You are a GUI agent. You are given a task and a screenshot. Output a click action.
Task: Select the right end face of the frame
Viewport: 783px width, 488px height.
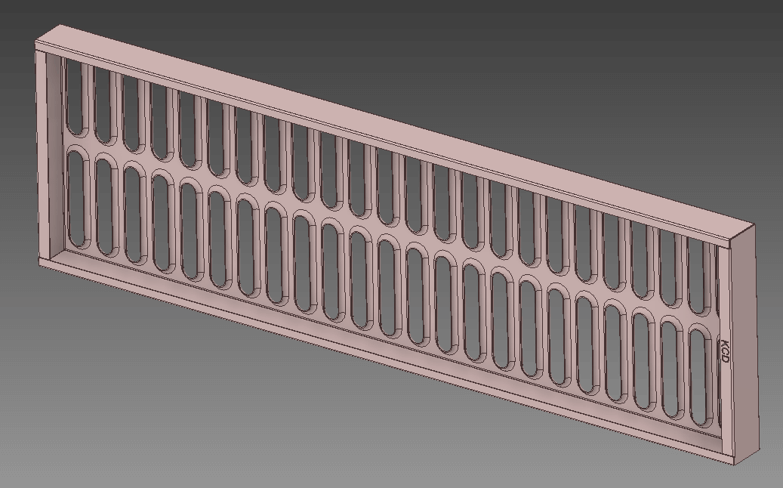tap(743, 345)
